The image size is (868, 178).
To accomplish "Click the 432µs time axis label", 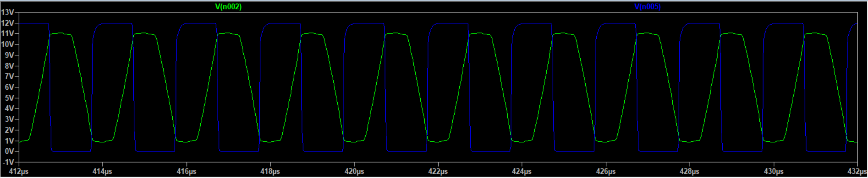I will 857,172.
